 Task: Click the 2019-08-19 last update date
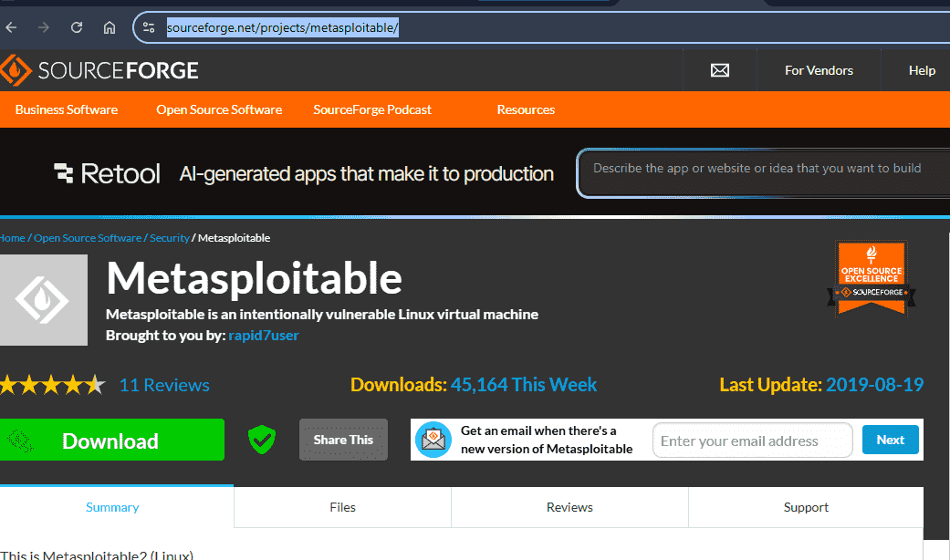pos(874,385)
